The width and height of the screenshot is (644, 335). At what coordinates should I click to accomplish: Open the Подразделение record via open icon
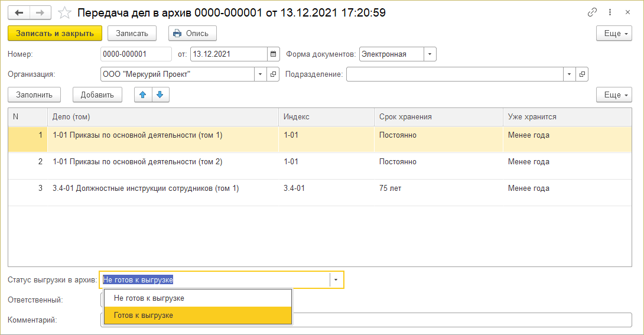pos(582,74)
